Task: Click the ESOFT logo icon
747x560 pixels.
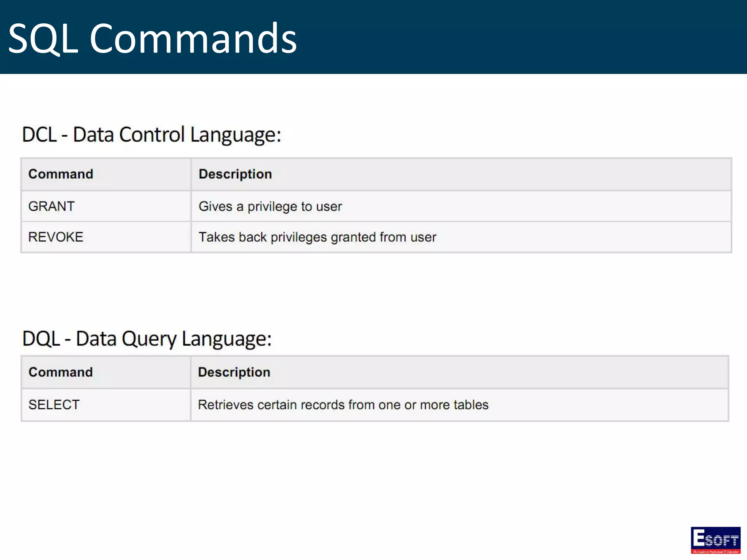Action: tap(715, 540)
